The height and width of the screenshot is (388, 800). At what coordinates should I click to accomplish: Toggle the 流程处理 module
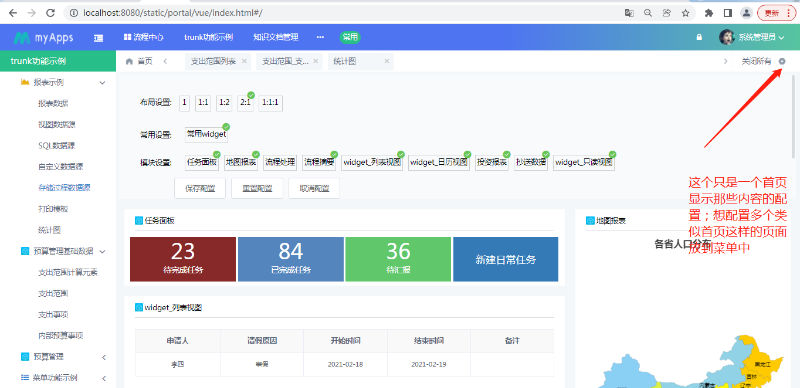[280, 163]
